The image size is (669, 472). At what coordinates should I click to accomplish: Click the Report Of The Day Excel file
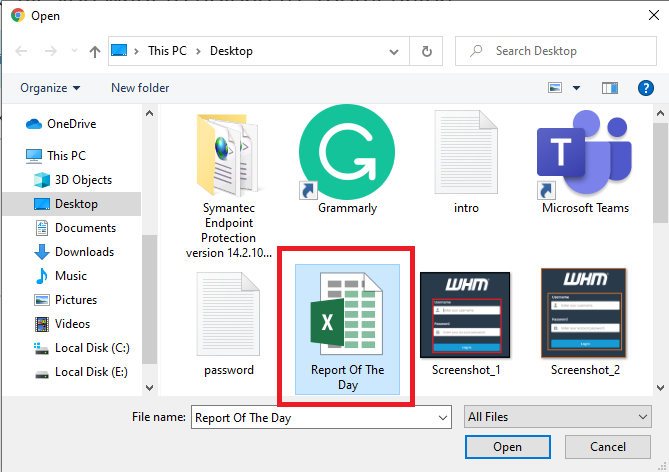tap(346, 321)
